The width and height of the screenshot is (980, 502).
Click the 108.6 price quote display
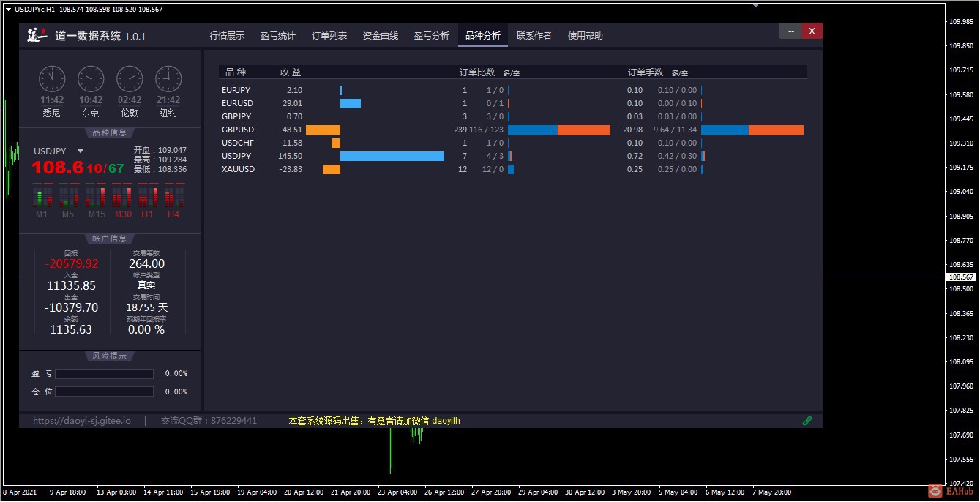(x=58, y=168)
